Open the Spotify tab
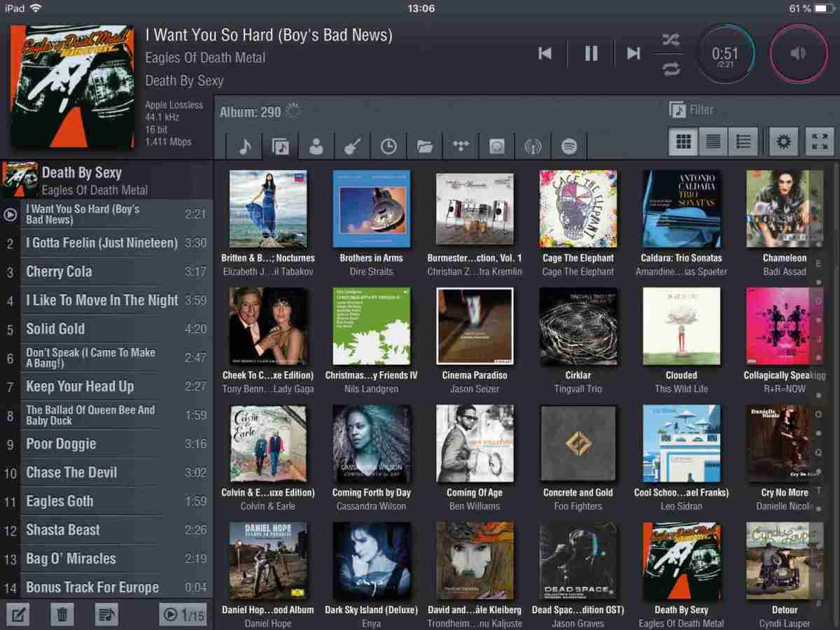The height and width of the screenshot is (630, 840). (569, 146)
